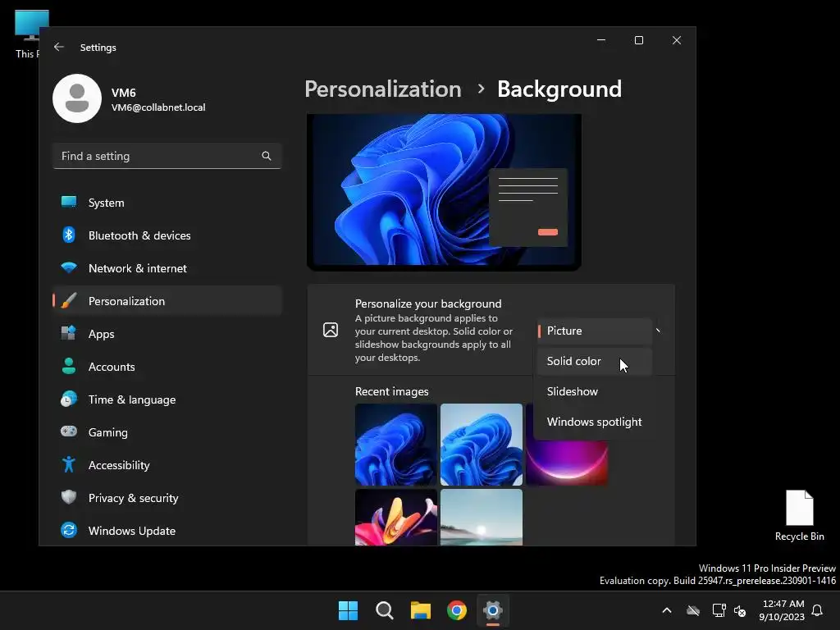
Task: Go to Accessibility settings label
Action: (119, 465)
